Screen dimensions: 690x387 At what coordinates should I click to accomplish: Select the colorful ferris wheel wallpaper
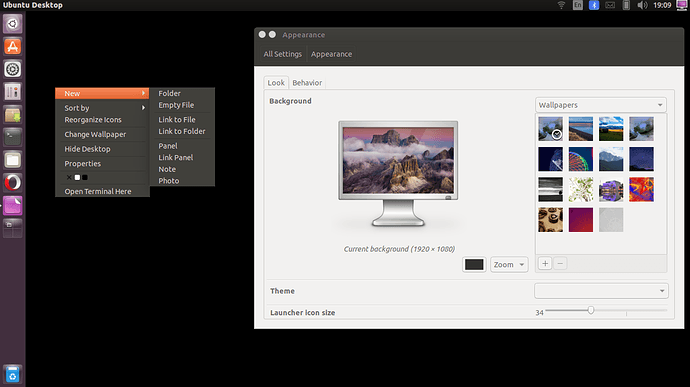pyautogui.click(x=580, y=159)
